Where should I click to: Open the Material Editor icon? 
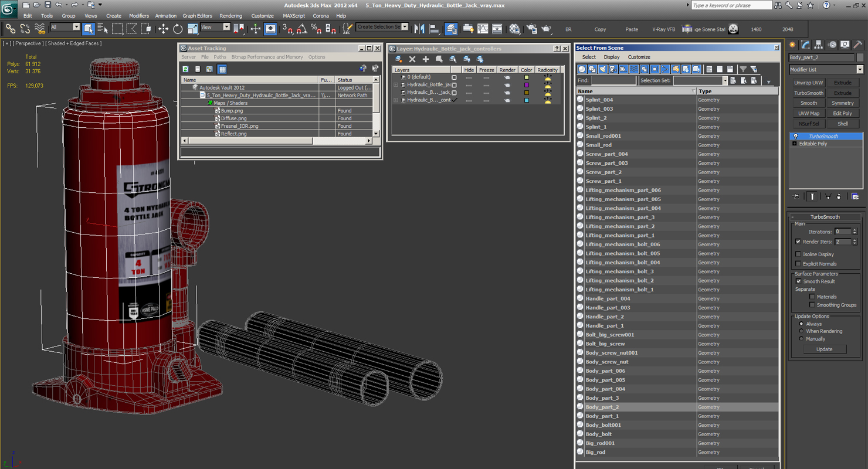tap(514, 28)
